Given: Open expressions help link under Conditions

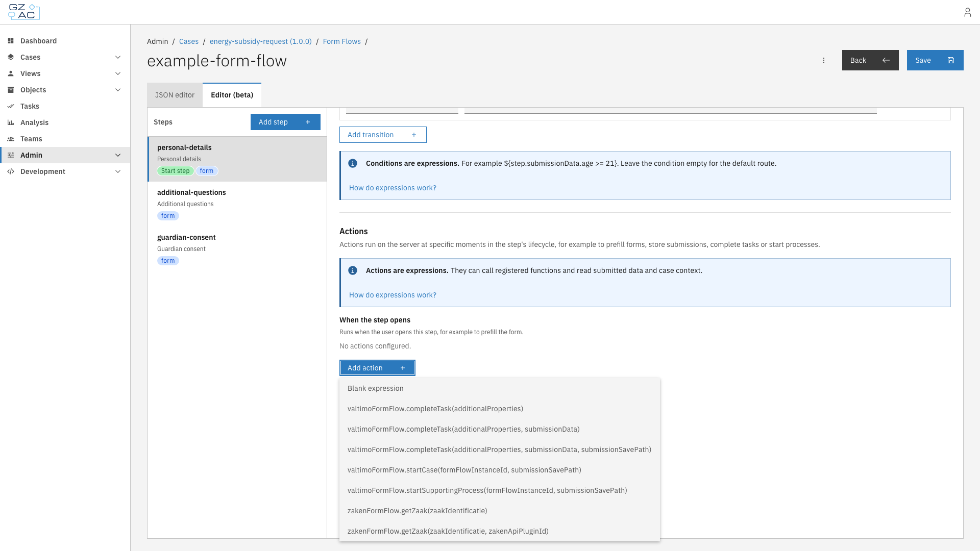Looking at the screenshot, I should tap(393, 188).
